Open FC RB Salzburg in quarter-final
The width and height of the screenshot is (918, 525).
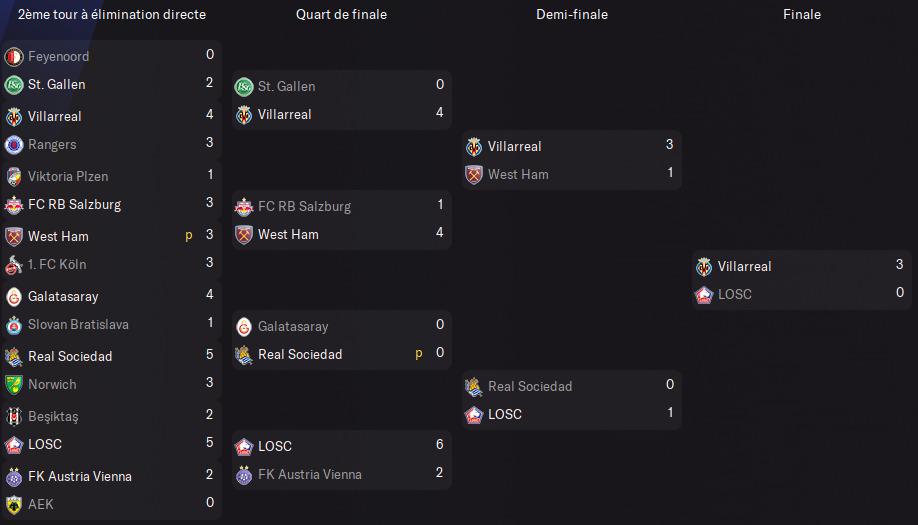pyautogui.click(x=304, y=207)
